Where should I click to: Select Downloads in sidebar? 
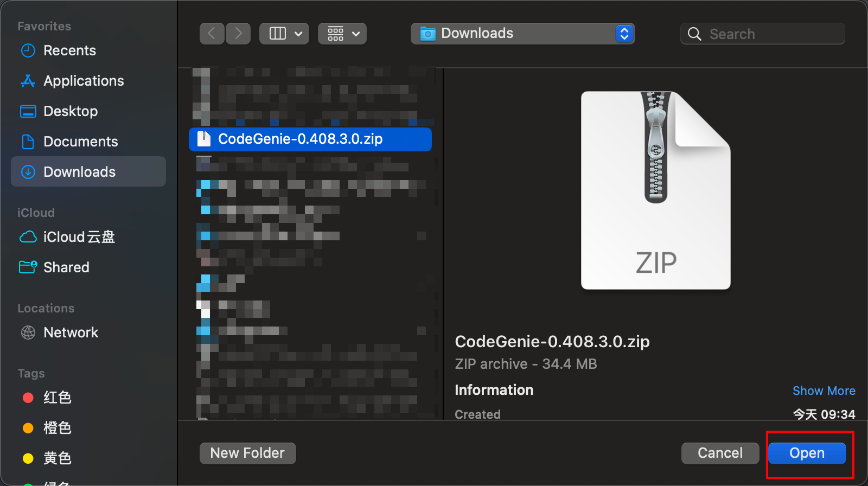tap(88, 172)
